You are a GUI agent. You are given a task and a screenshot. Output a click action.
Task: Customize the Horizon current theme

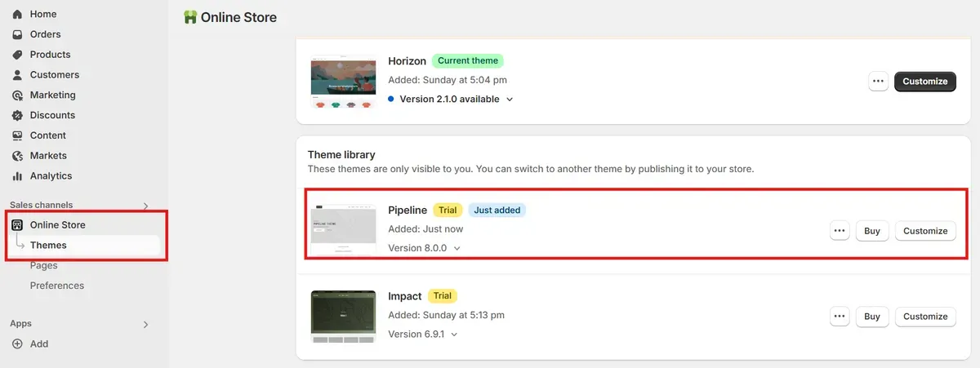click(x=925, y=81)
